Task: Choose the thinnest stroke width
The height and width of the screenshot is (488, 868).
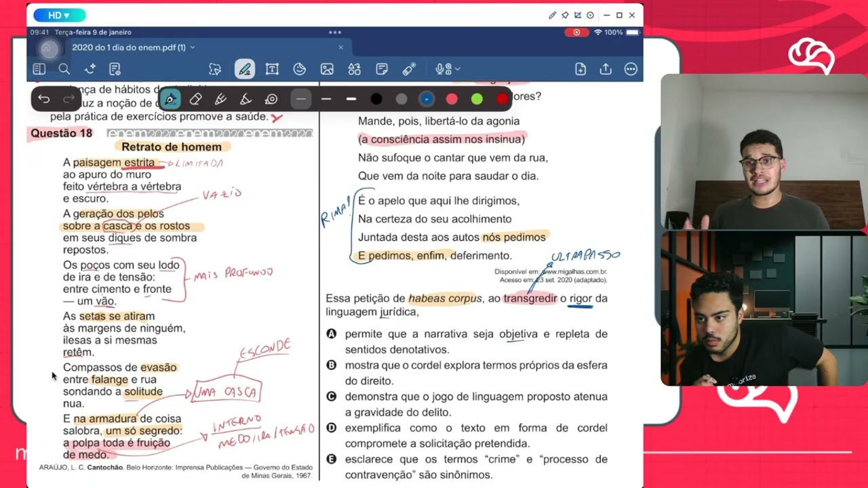Action: [301, 99]
